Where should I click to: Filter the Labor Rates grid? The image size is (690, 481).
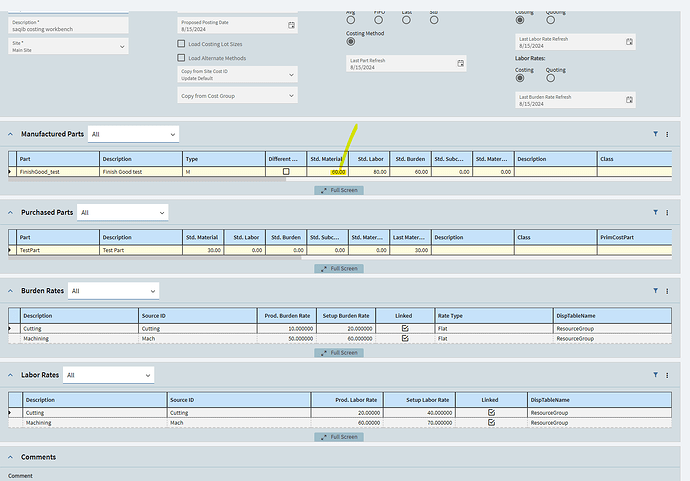(655, 375)
